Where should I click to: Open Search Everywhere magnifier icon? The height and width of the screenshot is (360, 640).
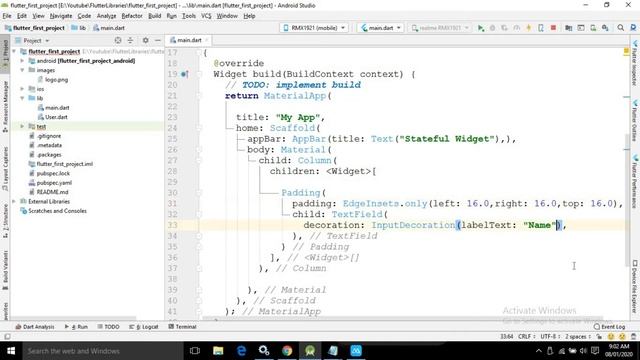(x=620, y=28)
